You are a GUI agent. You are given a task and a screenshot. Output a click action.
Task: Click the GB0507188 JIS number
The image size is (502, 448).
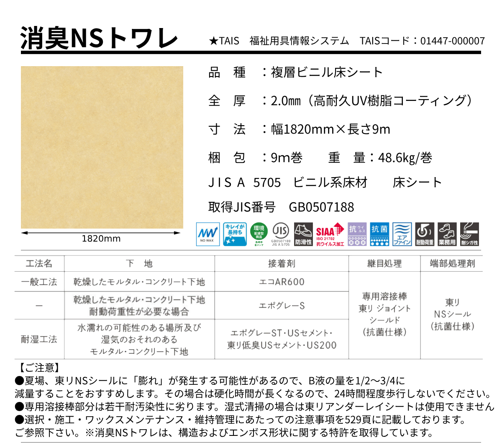321,207
